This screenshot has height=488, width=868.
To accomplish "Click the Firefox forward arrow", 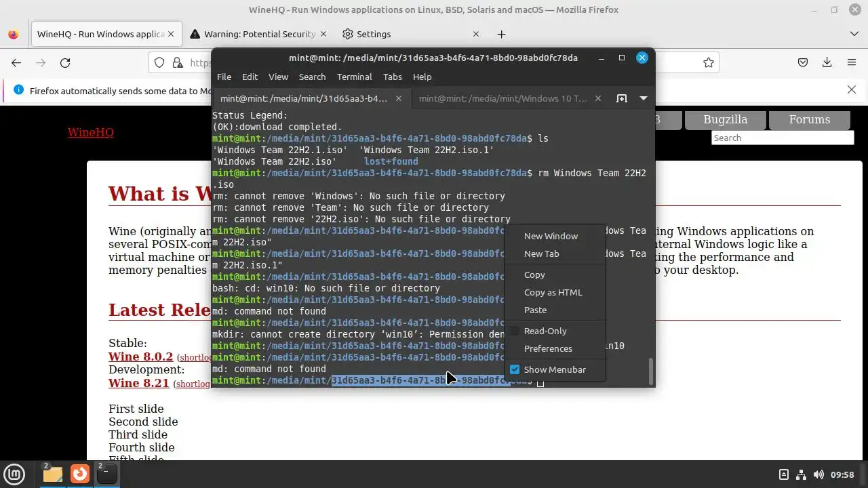I will [41, 62].
